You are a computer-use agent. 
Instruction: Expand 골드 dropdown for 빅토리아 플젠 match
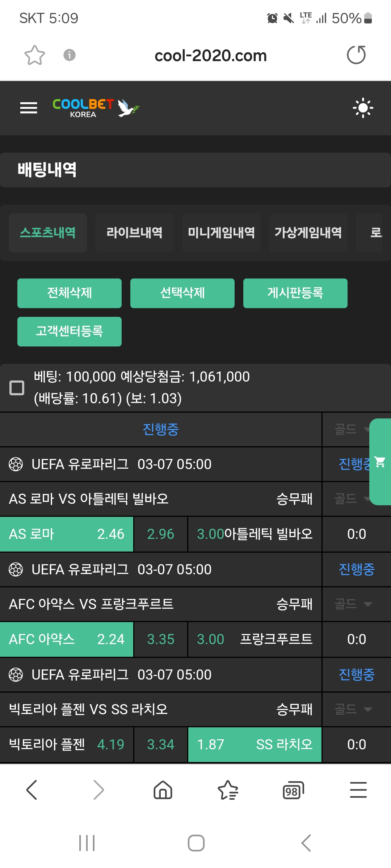353,709
